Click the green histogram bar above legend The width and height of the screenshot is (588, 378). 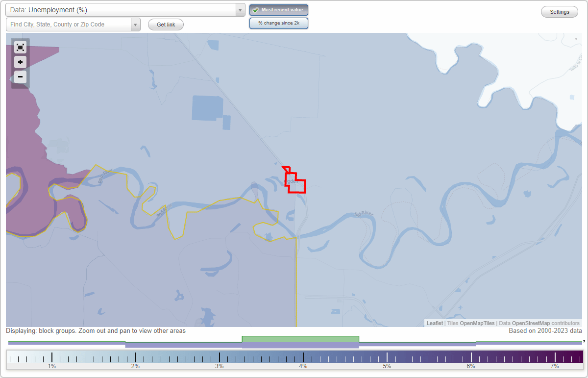[x=300, y=339]
